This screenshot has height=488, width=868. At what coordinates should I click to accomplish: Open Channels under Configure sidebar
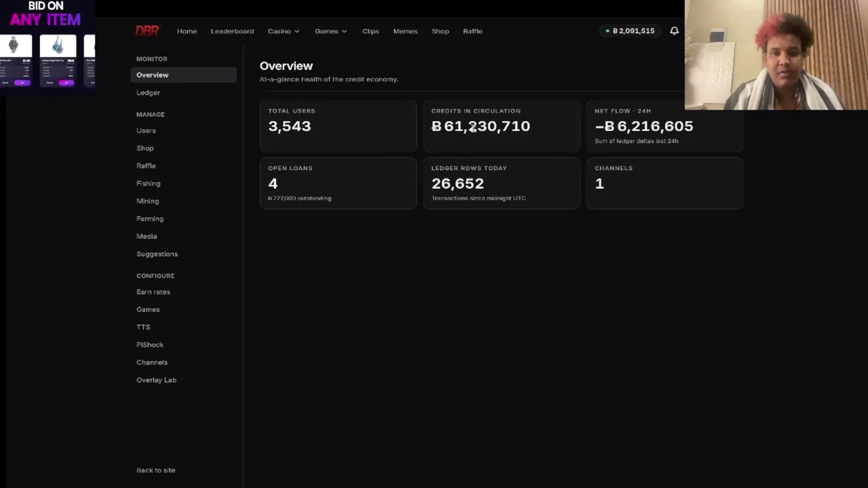click(152, 363)
